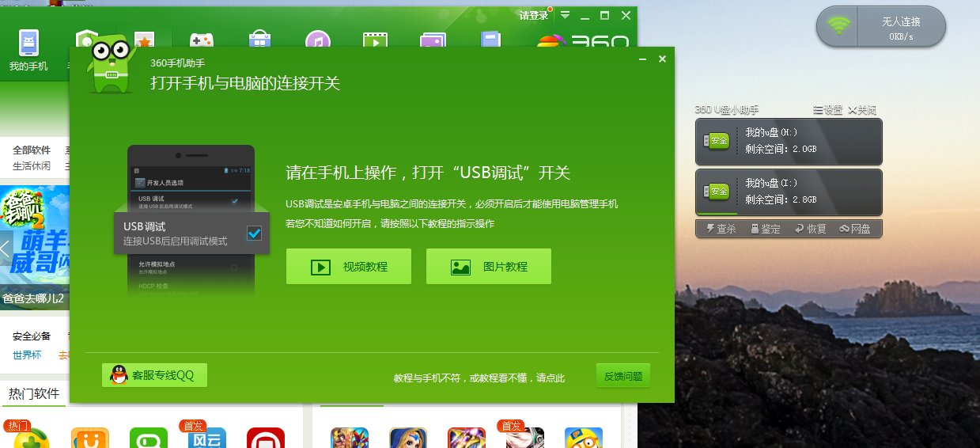Screen dimensions: 980x448
Task: Close the 360 U盘小助手 panel via 关闭
Action: click(863, 110)
